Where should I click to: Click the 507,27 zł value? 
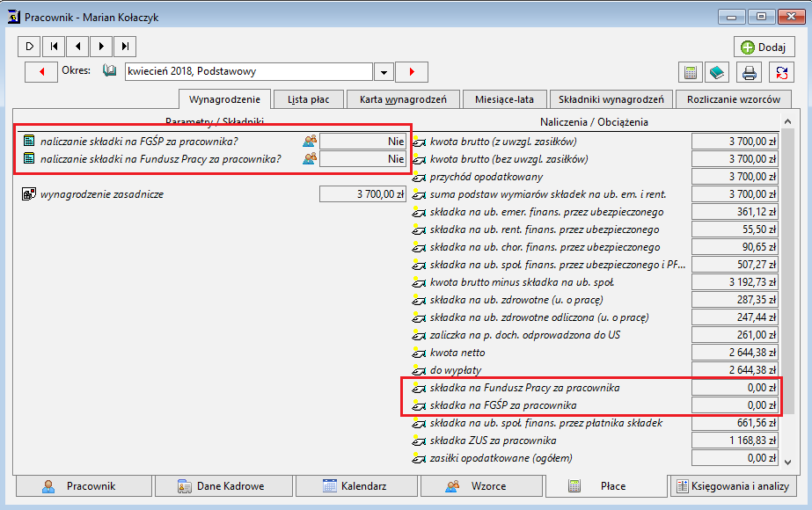(x=735, y=265)
